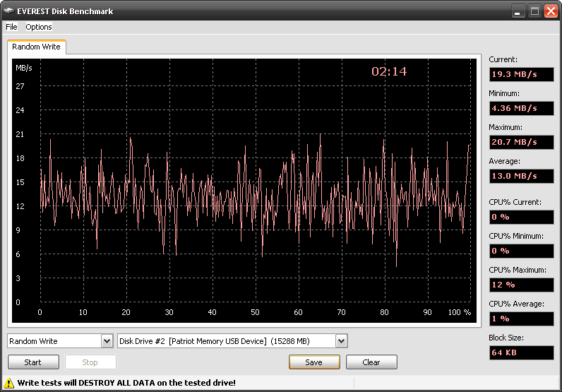Open the Disk Drive #2 selection dropdown
562x392 pixels.
click(341, 341)
